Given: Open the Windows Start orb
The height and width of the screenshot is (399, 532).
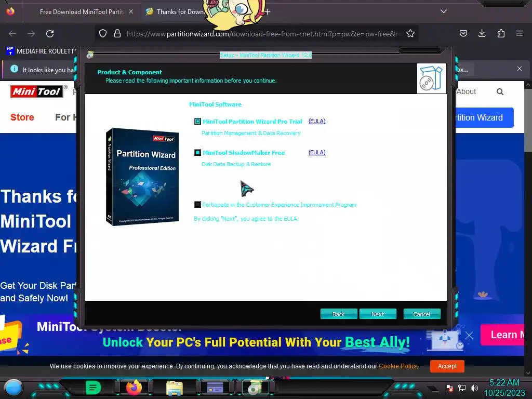Looking at the screenshot, I should 13,389.
